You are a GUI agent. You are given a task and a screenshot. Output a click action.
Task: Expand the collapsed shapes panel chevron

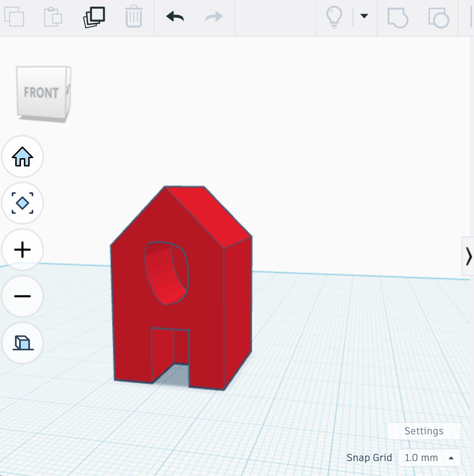tap(468, 257)
